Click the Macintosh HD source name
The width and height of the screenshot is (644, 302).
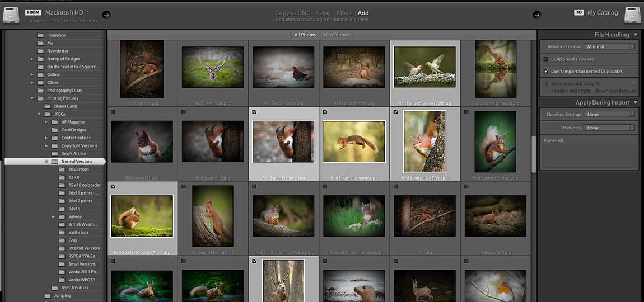click(x=64, y=13)
